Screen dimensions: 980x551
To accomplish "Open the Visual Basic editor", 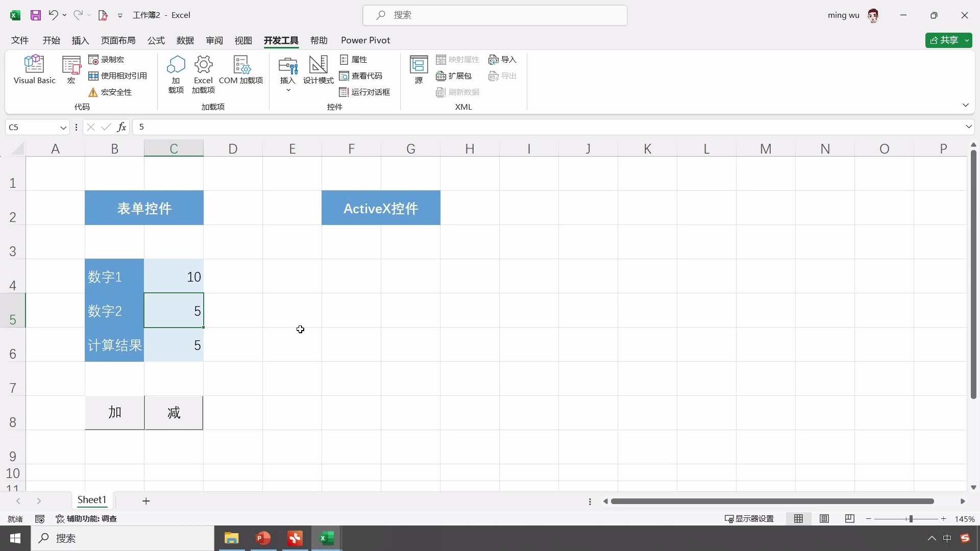I will click(x=34, y=69).
